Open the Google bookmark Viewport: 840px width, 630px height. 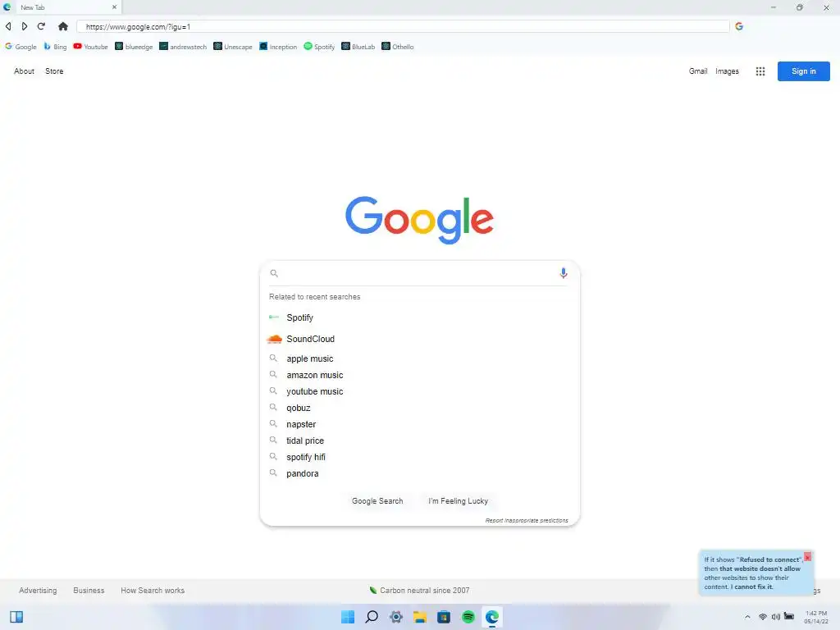pos(21,47)
